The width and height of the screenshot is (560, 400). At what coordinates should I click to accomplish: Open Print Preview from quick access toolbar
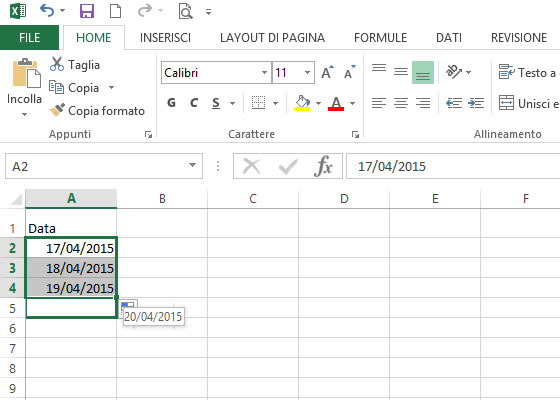[185, 11]
